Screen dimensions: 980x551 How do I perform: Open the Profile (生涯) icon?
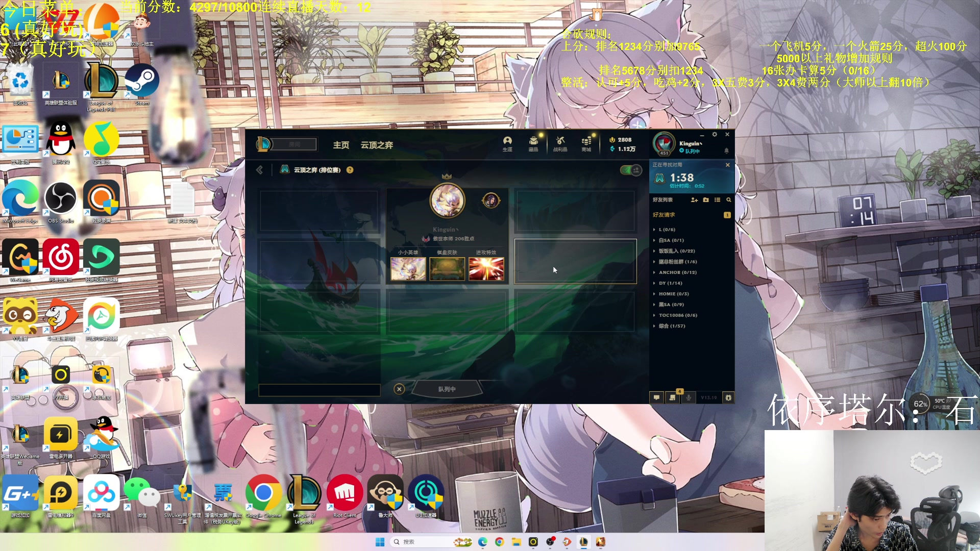[x=507, y=143]
